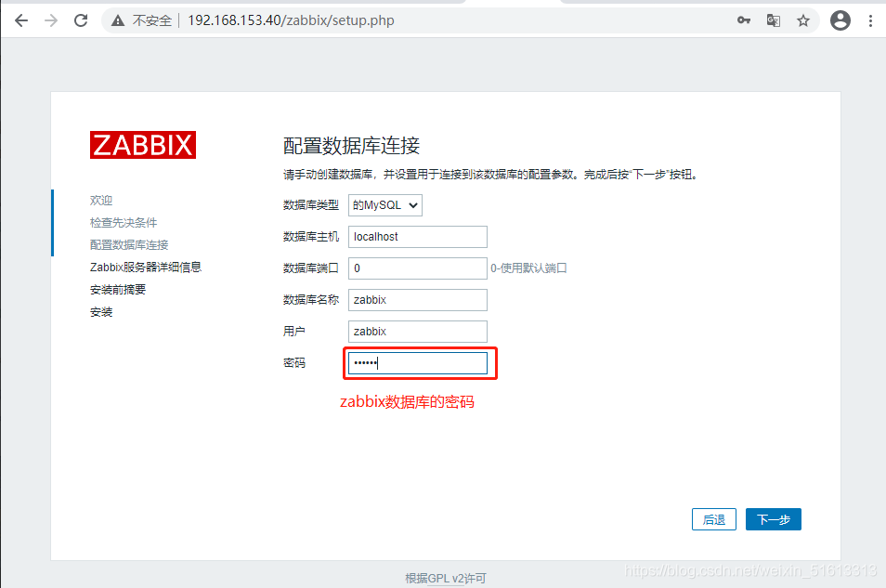Viewport: 886px width, 588px height.
Task: Select the 欢迎 step in sidebar
Action: click(x=101, y=200)
